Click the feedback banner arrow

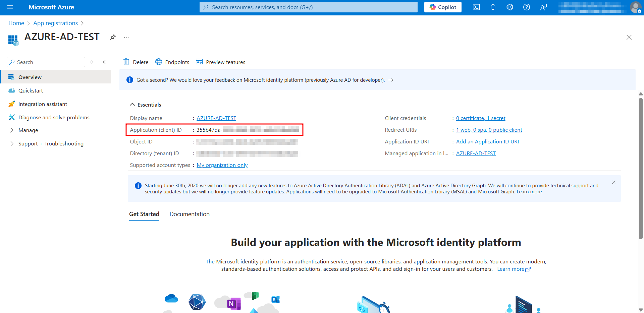pyautogui.click(x=391, y=80)
